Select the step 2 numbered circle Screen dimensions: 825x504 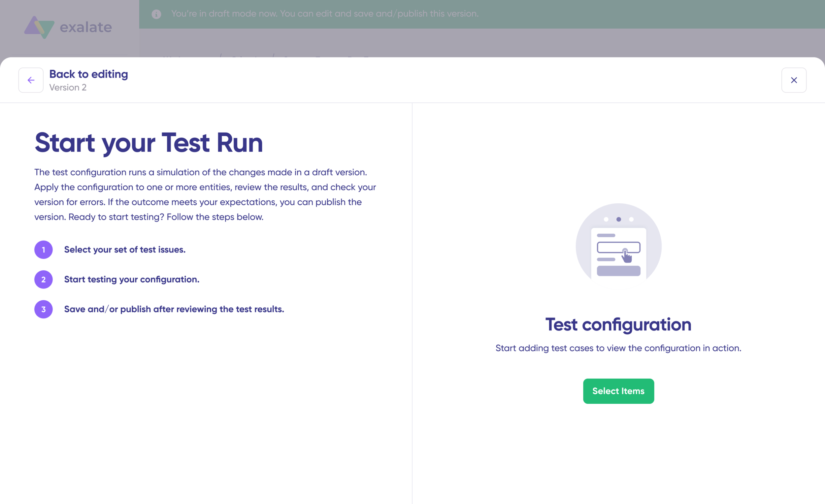coord(43,279)
